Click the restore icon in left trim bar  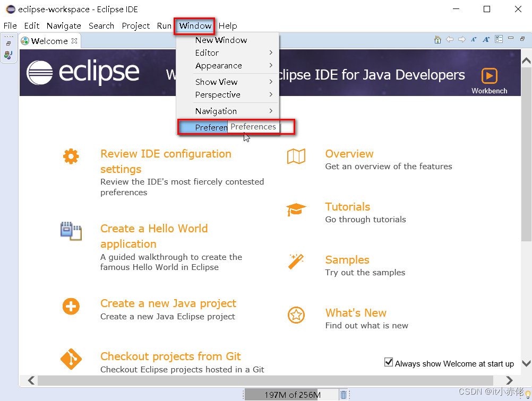point(8,43)
